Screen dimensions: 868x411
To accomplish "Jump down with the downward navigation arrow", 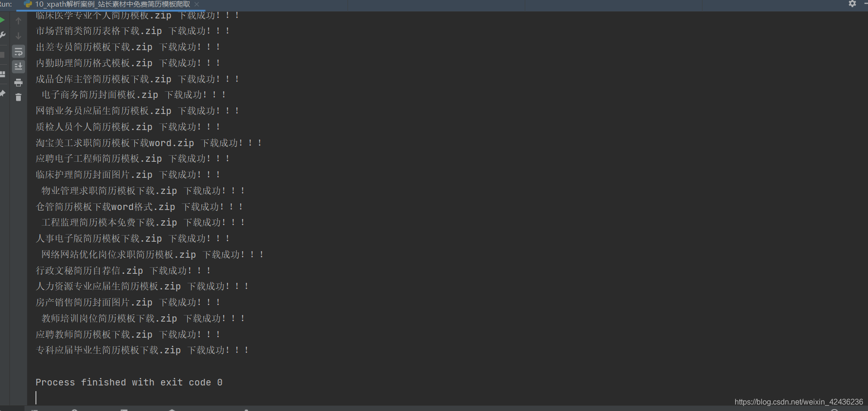I will click(18, 35).
